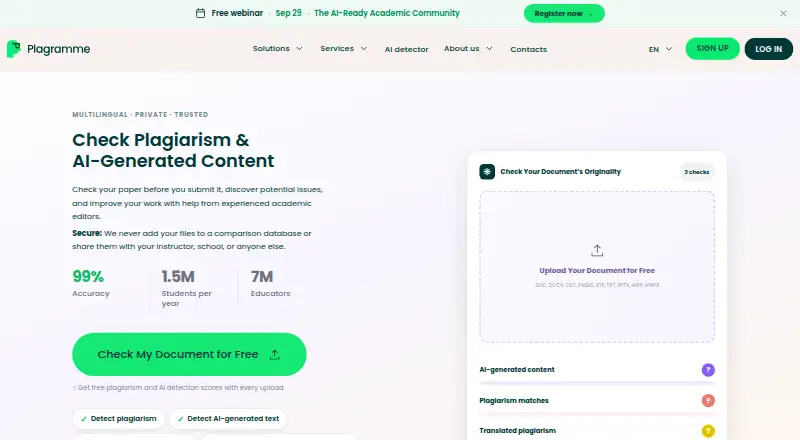Click the Plagramme logo icon
This screenshot has width=800, height=440.
click(14, 49)
